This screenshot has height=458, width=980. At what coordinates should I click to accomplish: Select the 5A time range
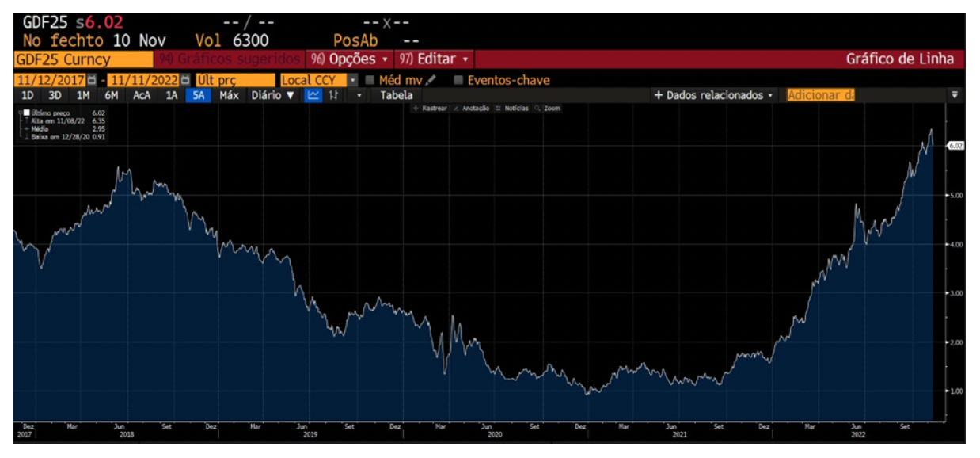click(x=199, y=95)
